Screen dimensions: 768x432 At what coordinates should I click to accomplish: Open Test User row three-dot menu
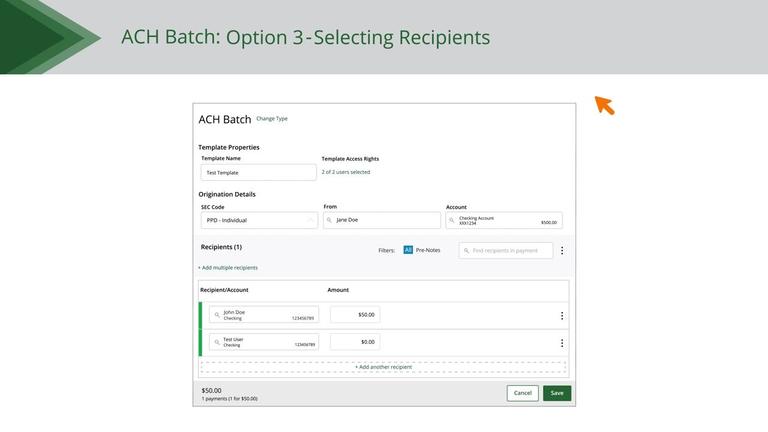pos(562,343)
